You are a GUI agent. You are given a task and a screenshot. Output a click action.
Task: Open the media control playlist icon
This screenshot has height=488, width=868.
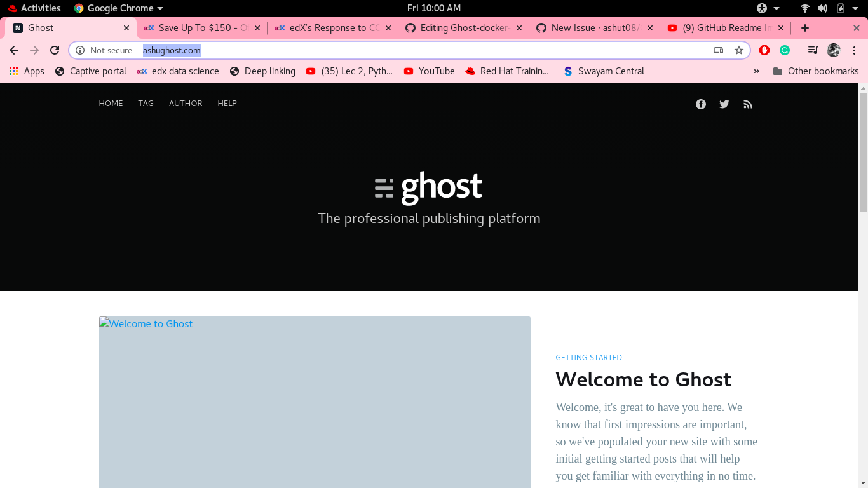click(x=813, y=50)
